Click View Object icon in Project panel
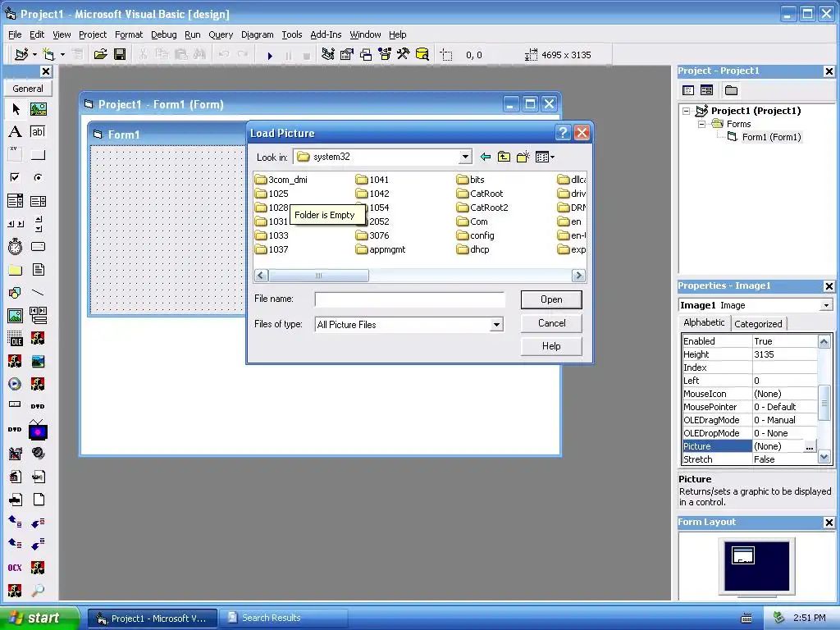Screen dimensions: 840x630 point(706,90)
